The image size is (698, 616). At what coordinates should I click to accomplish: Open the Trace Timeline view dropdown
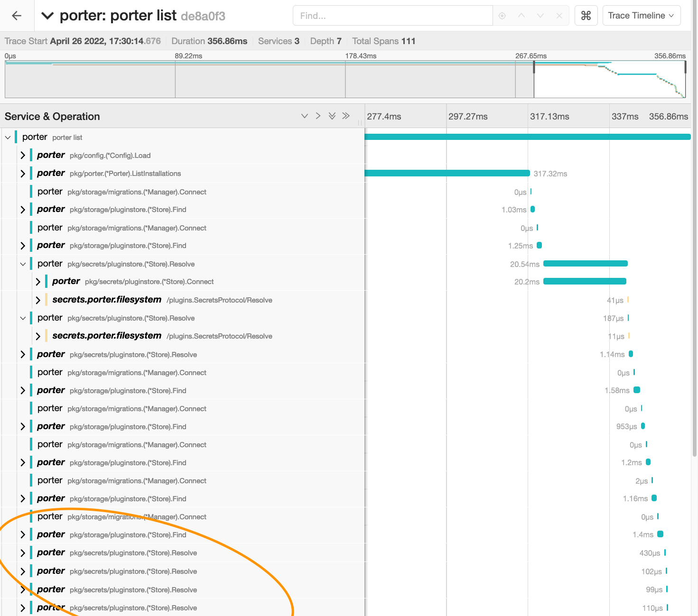coord(642,15)
